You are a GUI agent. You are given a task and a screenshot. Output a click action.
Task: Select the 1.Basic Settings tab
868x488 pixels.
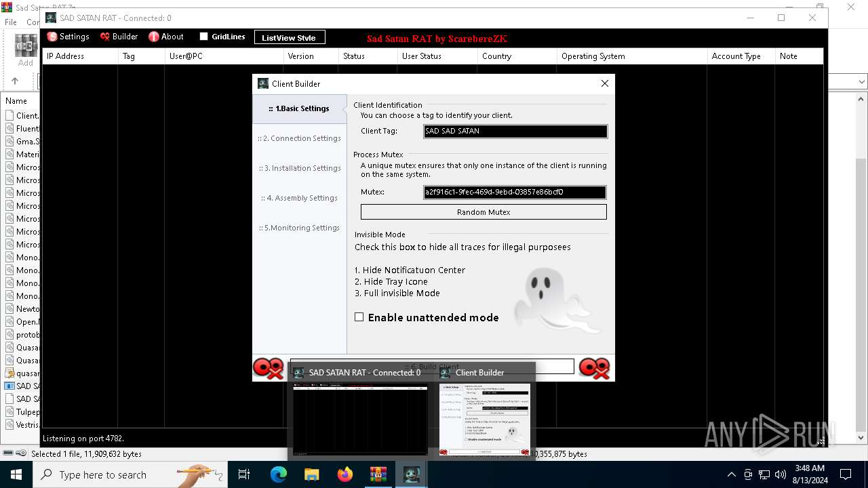coord(299,108)
